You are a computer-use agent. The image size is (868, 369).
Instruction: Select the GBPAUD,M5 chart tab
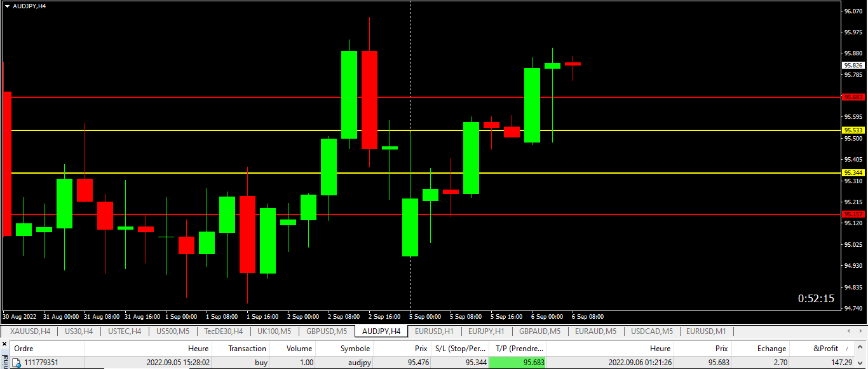(539, 331)
